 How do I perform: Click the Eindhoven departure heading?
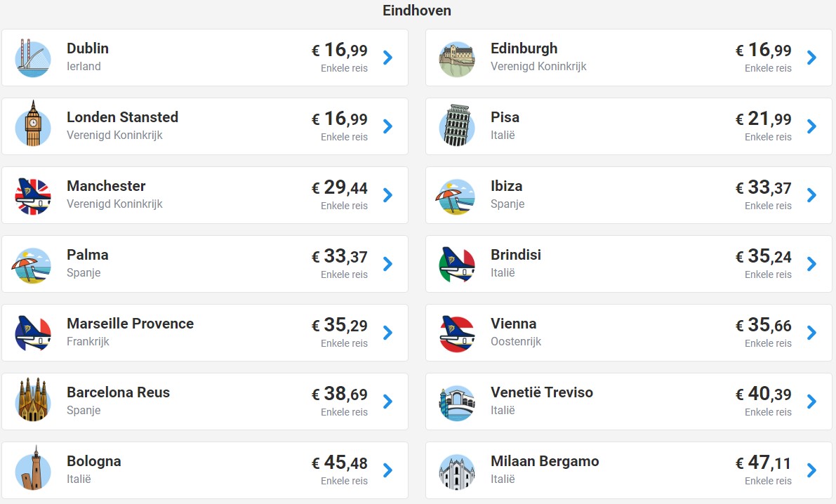point(417,11)
